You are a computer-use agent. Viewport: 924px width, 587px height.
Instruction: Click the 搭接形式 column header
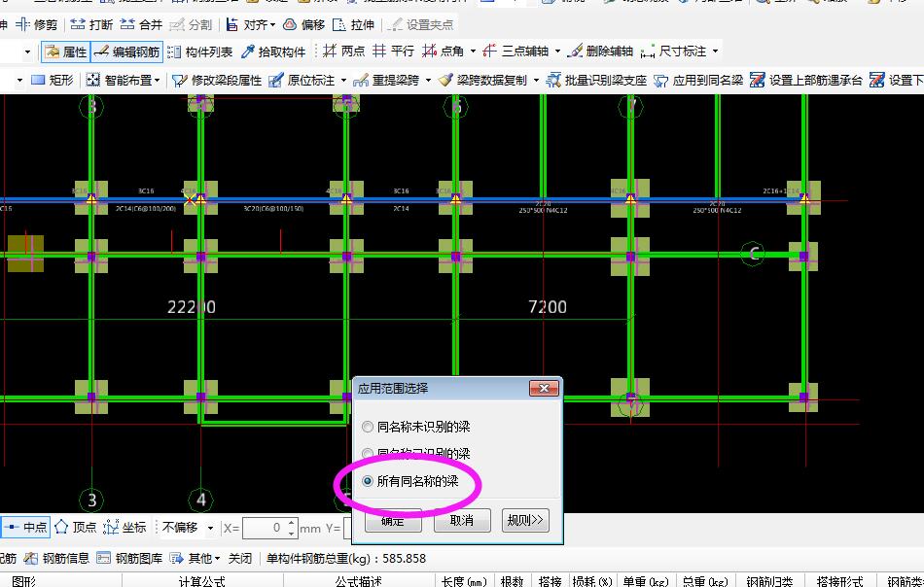[839, 581]
